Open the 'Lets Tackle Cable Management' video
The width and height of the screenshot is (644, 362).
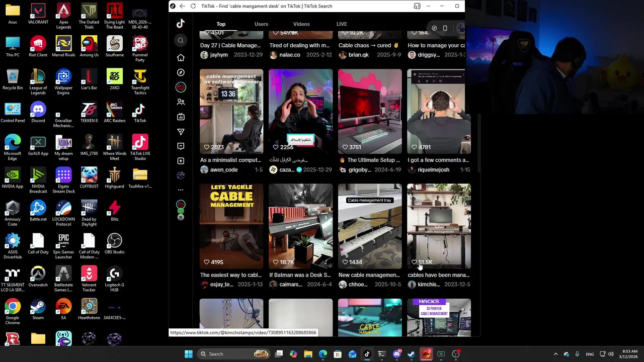click(x=231, y=226)
